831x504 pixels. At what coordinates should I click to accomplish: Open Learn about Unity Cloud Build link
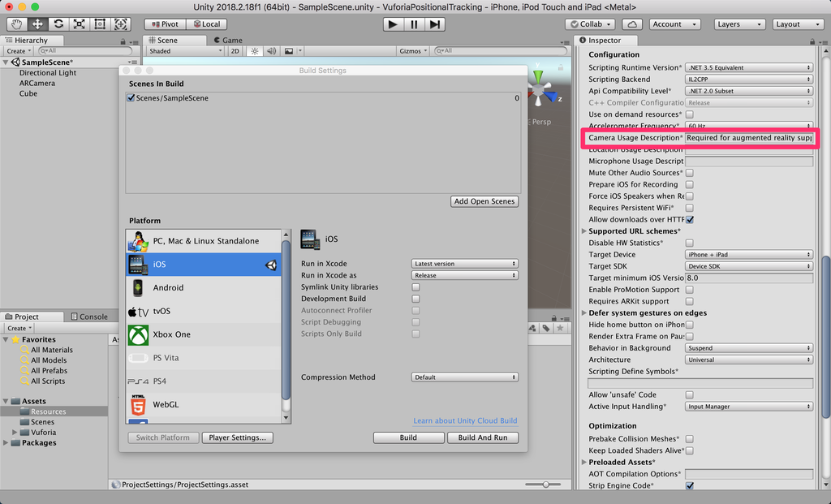465,420
